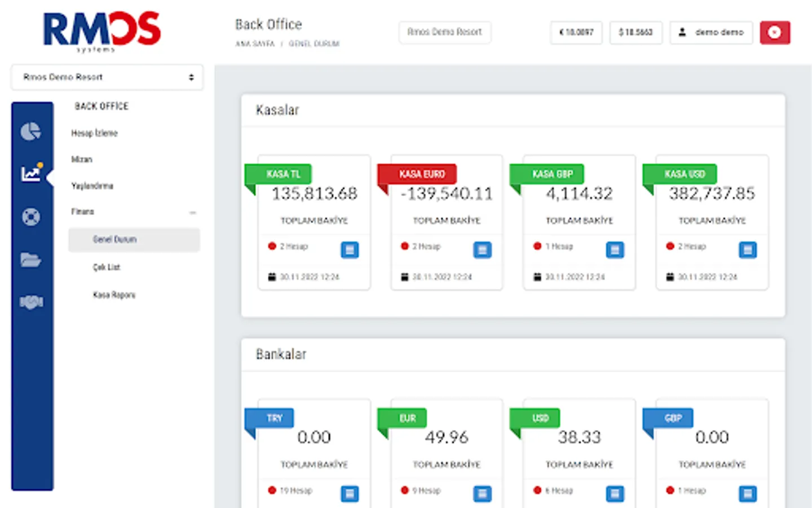Click the Back Office page title
Screen dimensions: 812x508
tap(268, 25)
